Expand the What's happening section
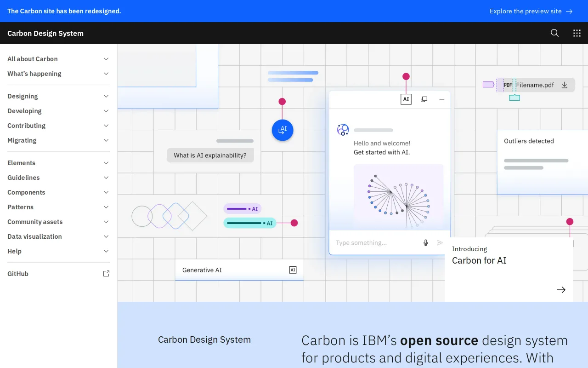 [x=59, y=74]
